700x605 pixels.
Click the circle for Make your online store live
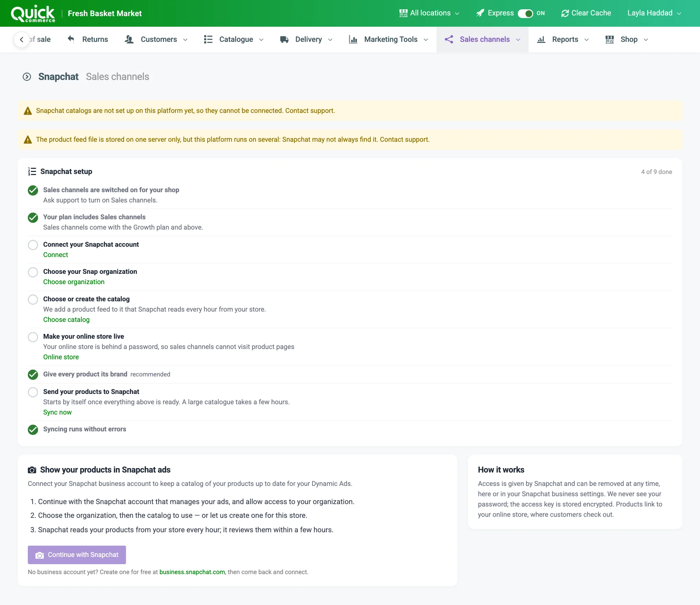click(33, 337)
